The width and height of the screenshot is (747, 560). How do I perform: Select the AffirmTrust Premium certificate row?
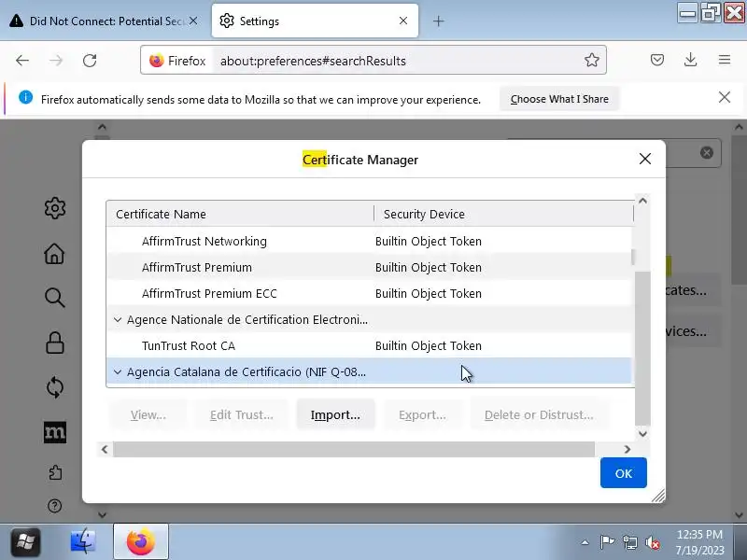click(x=369, y=267)
